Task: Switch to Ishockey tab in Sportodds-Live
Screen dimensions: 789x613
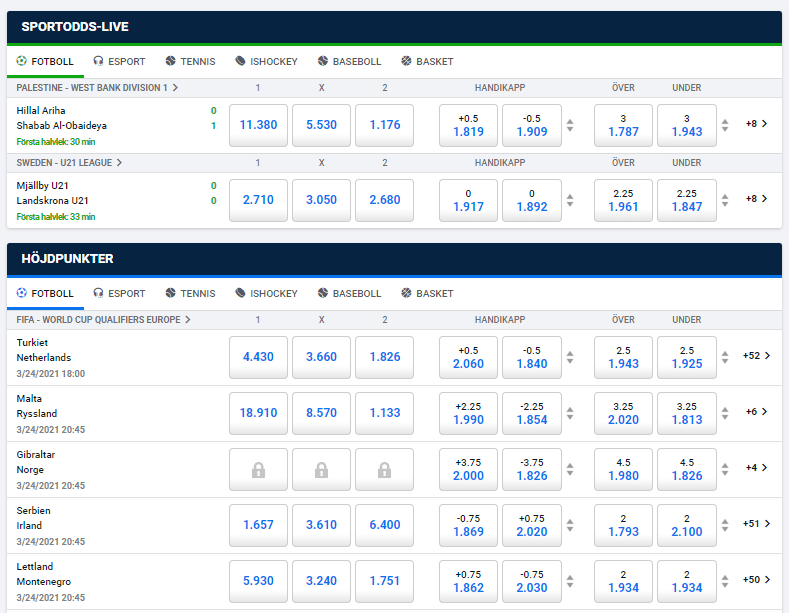Action: click(266, 61)
